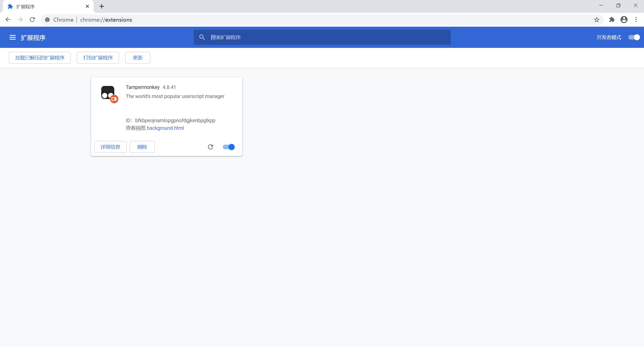Click the version 4.8.41 text

[169, 87]
